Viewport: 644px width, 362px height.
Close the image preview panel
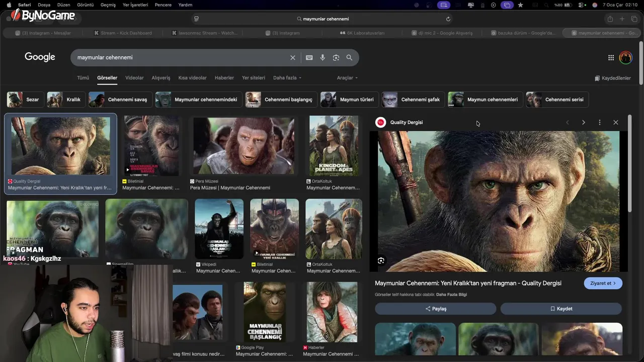click(616, 122)
